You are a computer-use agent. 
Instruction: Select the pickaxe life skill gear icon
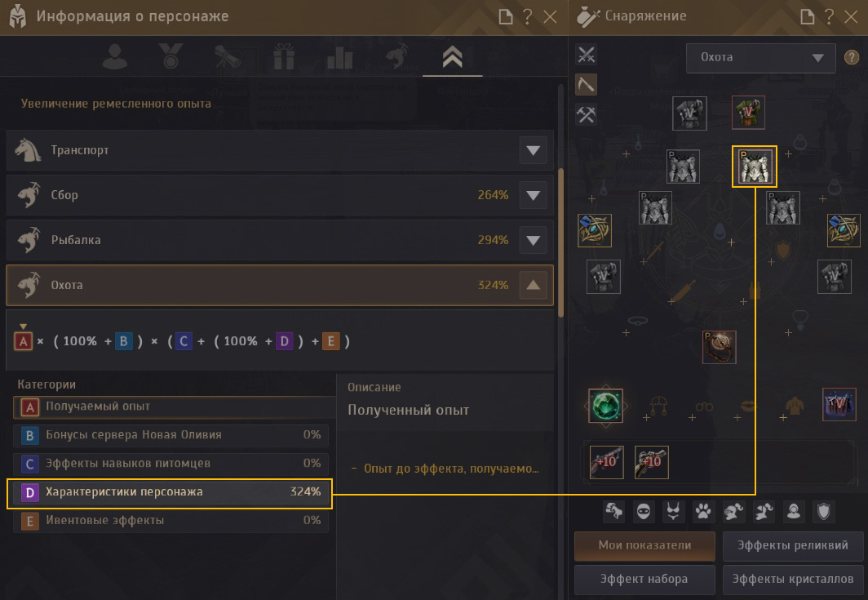(x=587, y=85)
